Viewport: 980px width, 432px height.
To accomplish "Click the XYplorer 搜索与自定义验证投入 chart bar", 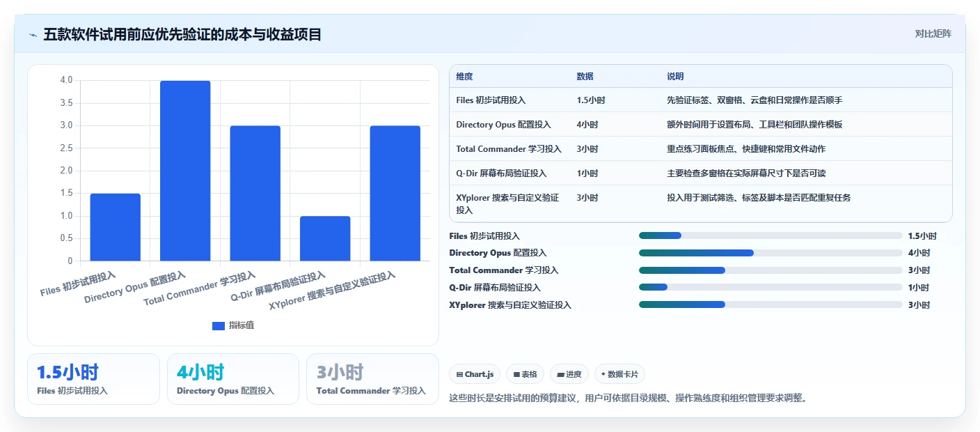I will [395, 194].
